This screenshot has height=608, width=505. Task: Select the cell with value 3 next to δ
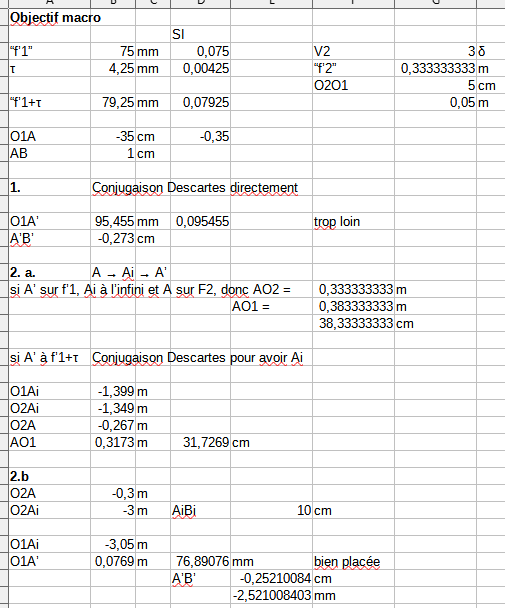pyautogui.click(x=435, y=51)
